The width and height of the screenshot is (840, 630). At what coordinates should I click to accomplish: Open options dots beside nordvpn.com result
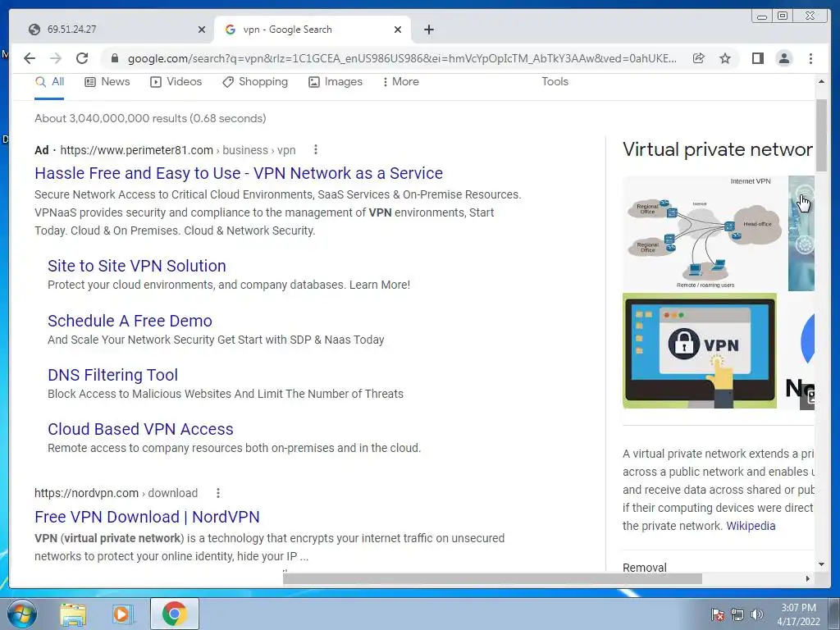pyautogui.click(x=218, y=493)
